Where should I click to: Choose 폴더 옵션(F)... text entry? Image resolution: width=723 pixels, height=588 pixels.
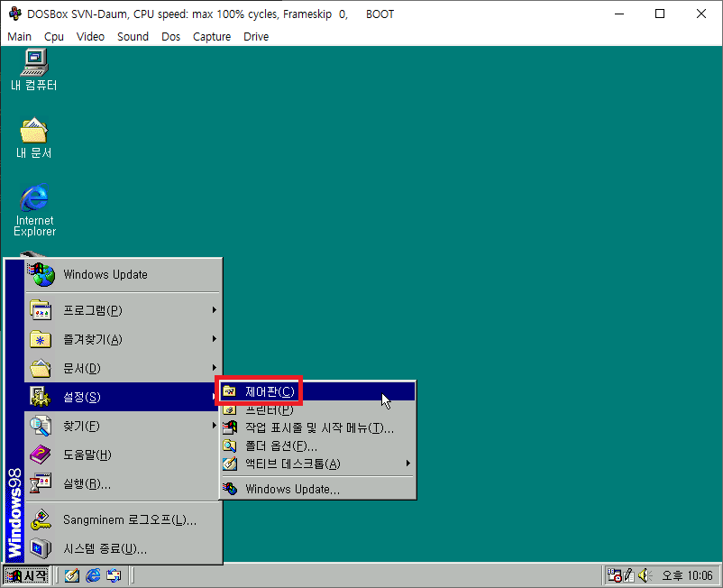tap(281, 446)
